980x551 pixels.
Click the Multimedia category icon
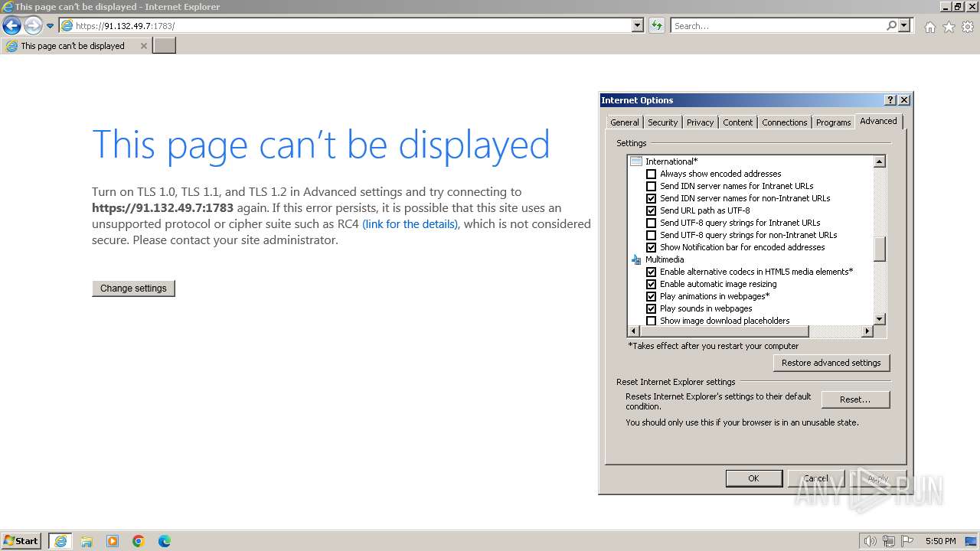tap(635, 259)
